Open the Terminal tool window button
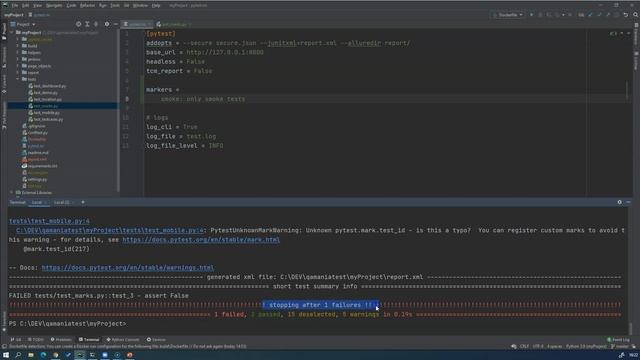 point(89,340)
